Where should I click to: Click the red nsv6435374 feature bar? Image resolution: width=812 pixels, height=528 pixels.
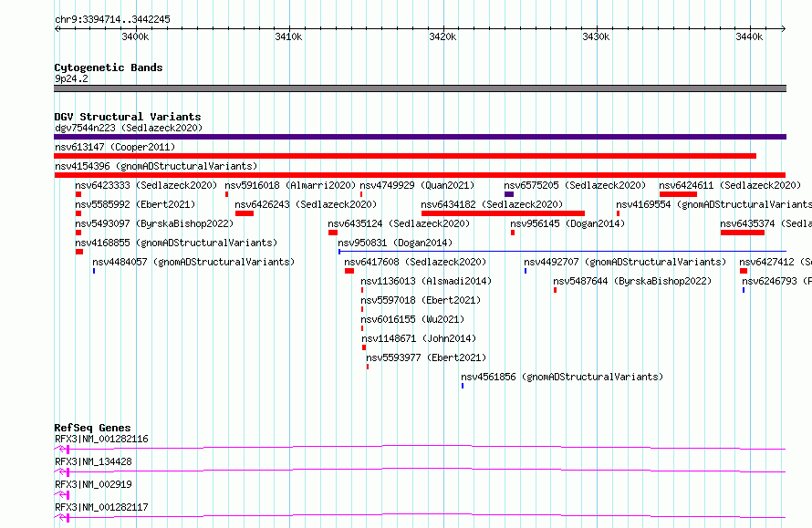tap(743, 233)
